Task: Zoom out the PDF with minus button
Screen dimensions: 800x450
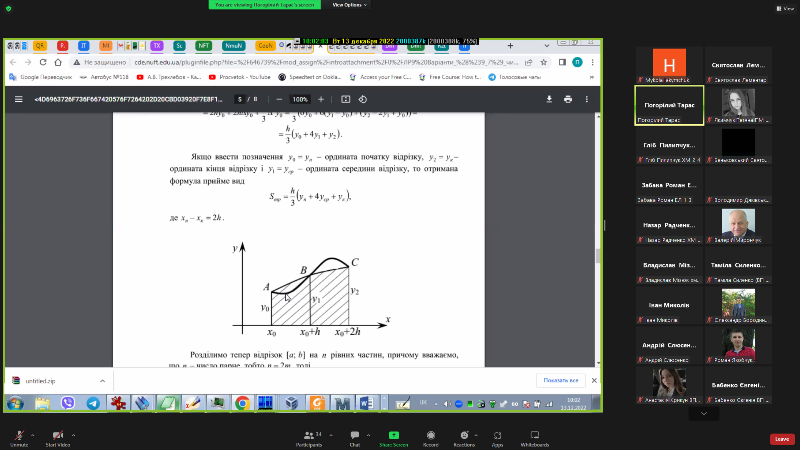Action: pyautogui.click(x=279, y=99)
